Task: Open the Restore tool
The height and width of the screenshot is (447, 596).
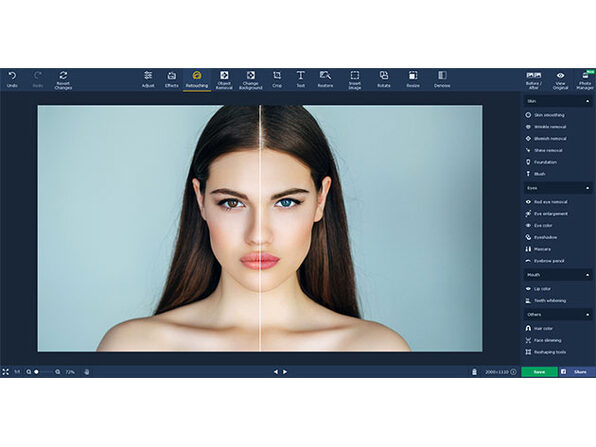Action: coord(325,80)
